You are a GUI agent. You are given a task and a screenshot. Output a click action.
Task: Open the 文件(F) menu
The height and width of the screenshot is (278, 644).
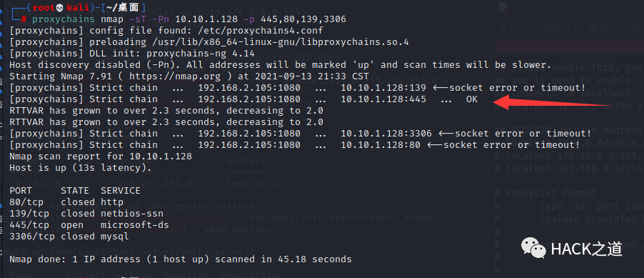click(515, 28)
